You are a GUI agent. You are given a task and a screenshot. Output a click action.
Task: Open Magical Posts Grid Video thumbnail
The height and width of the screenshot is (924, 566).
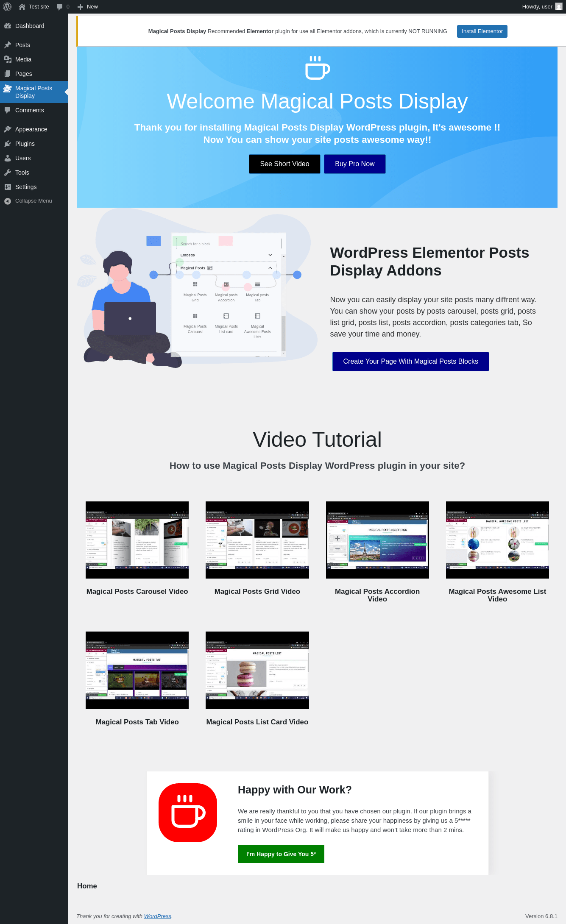pyautogui.click(x=257, y=540)
